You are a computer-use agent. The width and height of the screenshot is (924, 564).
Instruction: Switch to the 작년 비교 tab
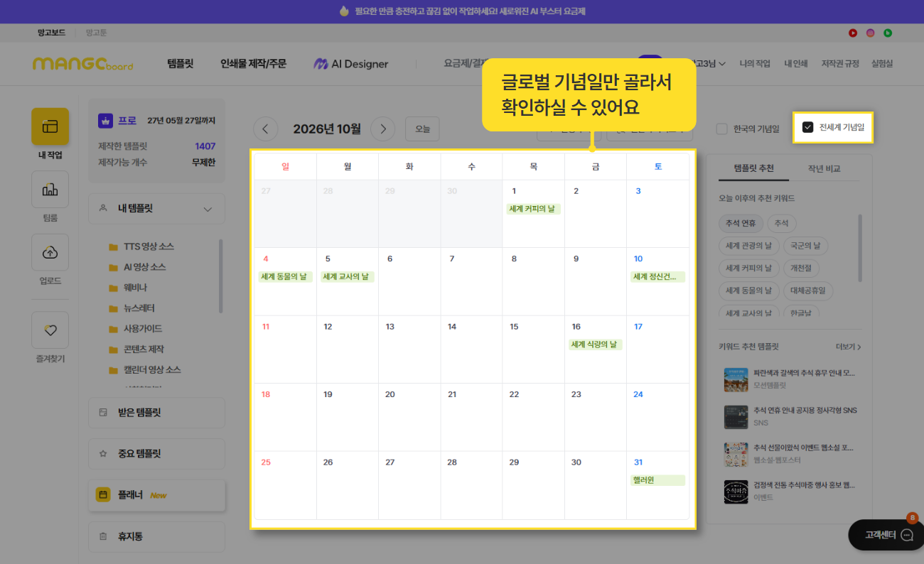coord(824,168)
